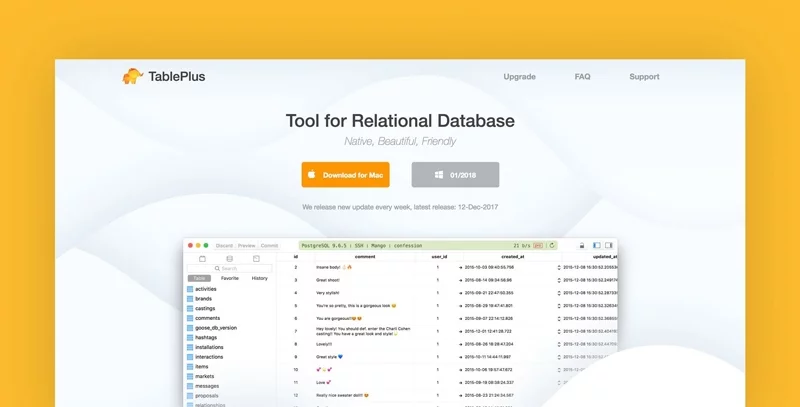
Task: Click the updated_at stepper in 'Very stylish!' row
Action: (x=559, y=293)
